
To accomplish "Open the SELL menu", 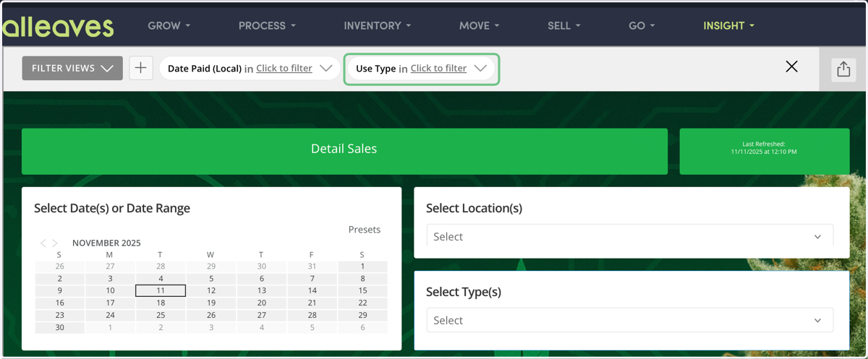I will pyautogui.click(x=564, y=25).
